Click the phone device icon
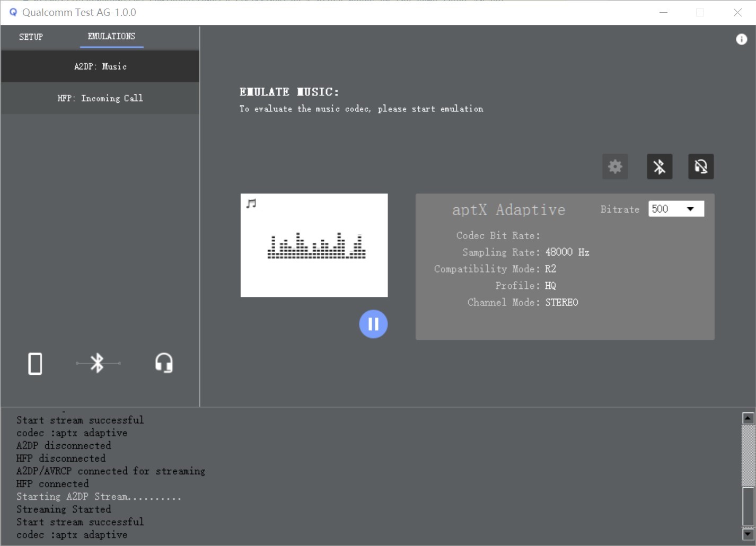 [35, 364]
